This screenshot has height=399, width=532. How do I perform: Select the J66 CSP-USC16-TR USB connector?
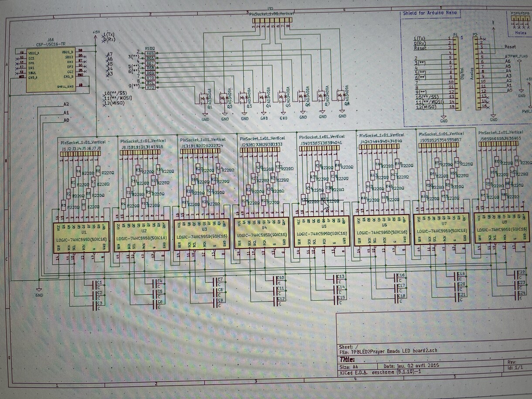click(x=51, y=70)
